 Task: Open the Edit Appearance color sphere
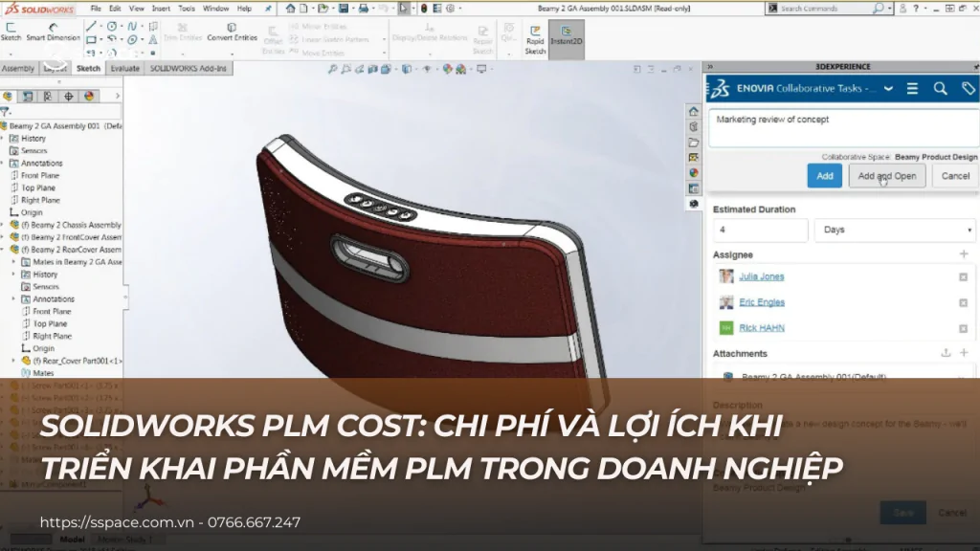448,69
